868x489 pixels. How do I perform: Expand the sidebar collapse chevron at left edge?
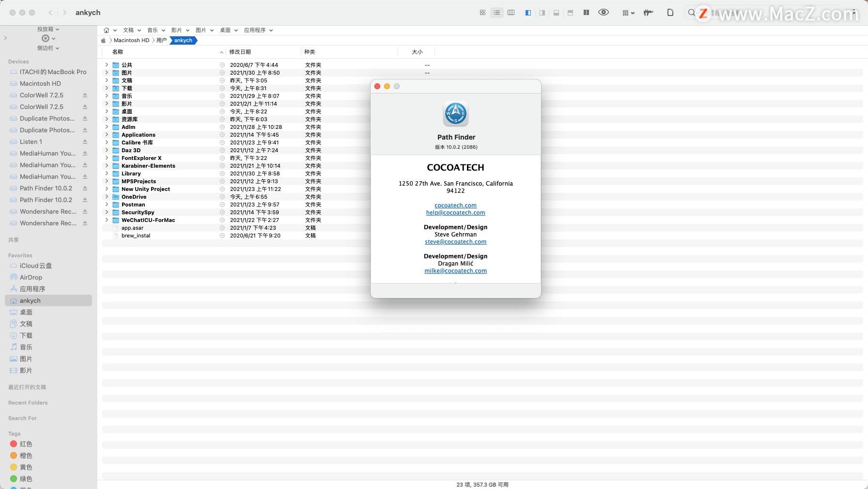5,38
